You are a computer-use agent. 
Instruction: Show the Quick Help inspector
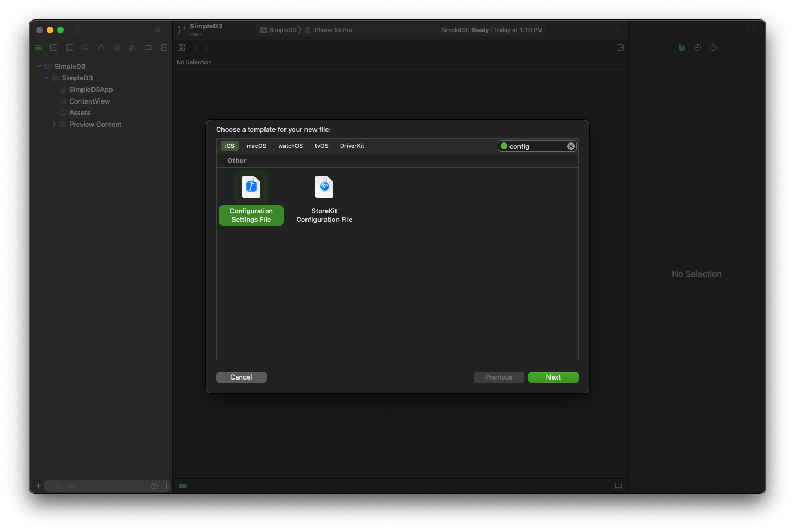coord(713,48)
